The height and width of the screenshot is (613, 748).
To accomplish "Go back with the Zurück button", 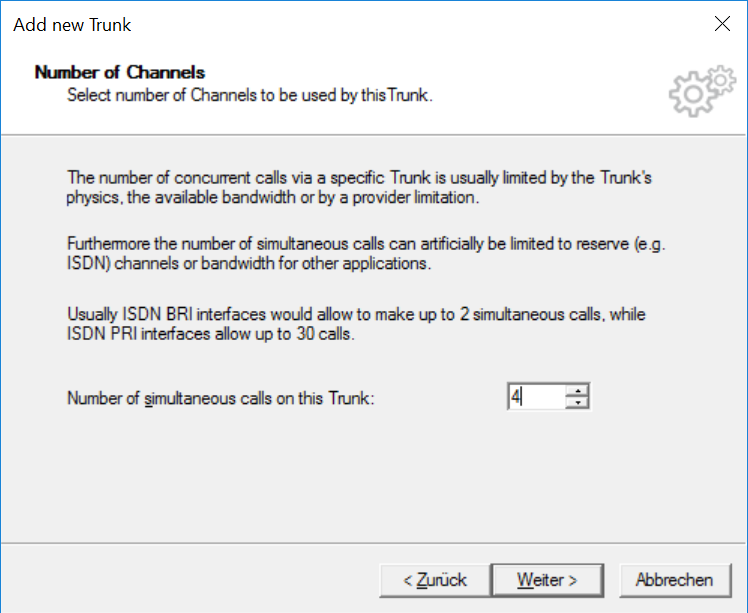I will 435,580.
